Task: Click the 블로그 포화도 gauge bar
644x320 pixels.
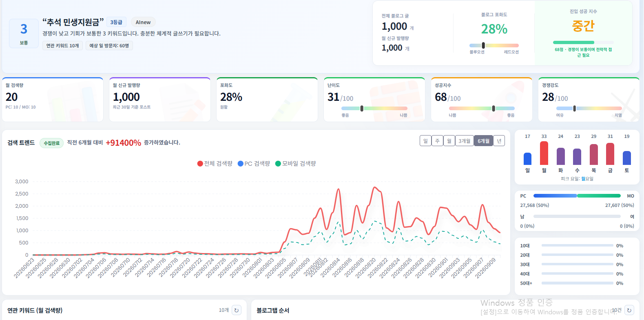Action: pos(494,45)
